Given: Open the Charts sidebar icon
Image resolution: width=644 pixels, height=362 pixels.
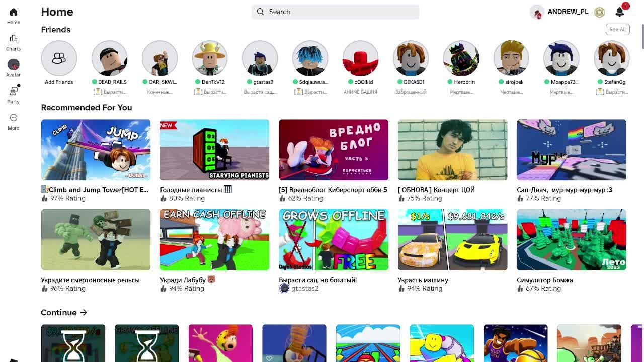Looking at the screenshot, I should [14, 38].
